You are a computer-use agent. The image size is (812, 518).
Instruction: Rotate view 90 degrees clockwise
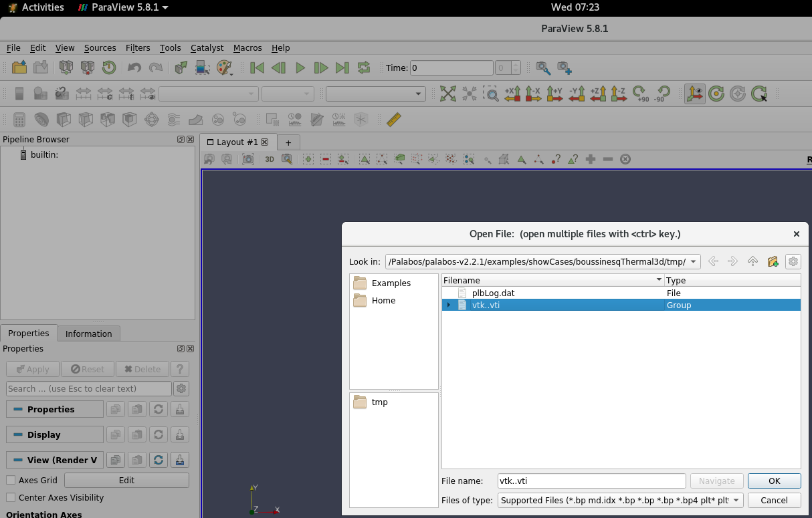point(640,94)
